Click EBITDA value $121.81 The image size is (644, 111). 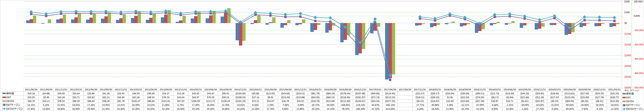tap(166, 101)
